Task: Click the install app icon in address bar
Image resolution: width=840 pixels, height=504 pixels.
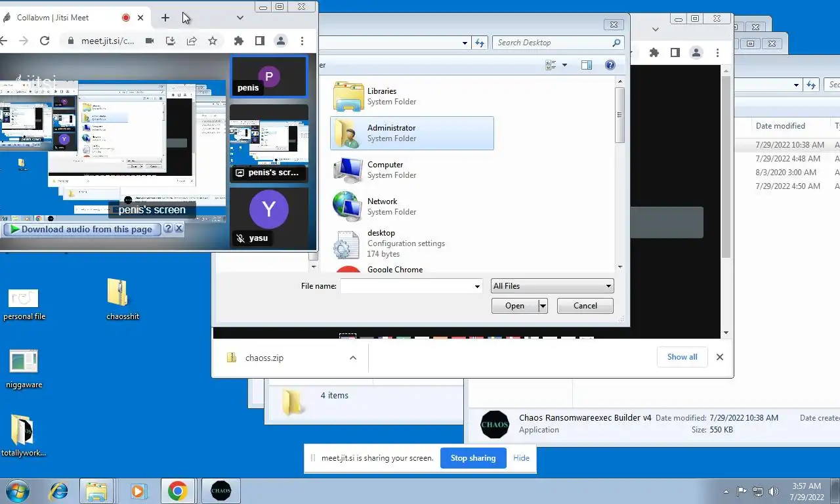Action: pyautogui.click(x=171, y=41)
